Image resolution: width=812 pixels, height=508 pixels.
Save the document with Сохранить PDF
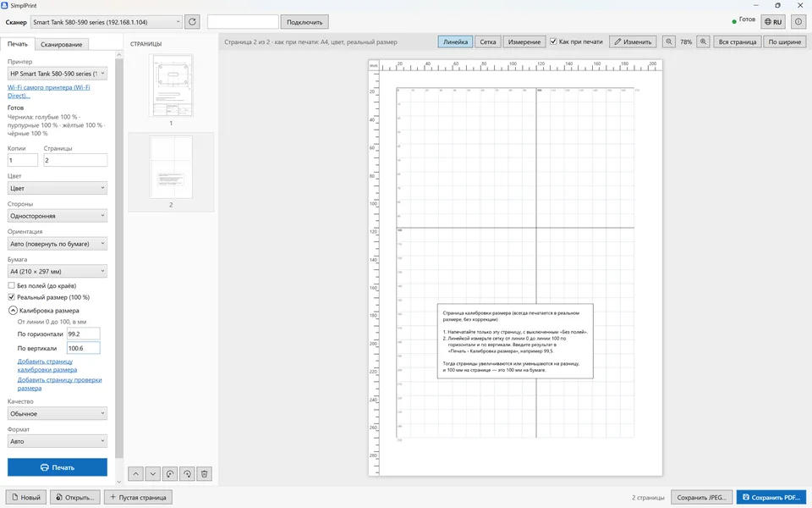point(771,497)
